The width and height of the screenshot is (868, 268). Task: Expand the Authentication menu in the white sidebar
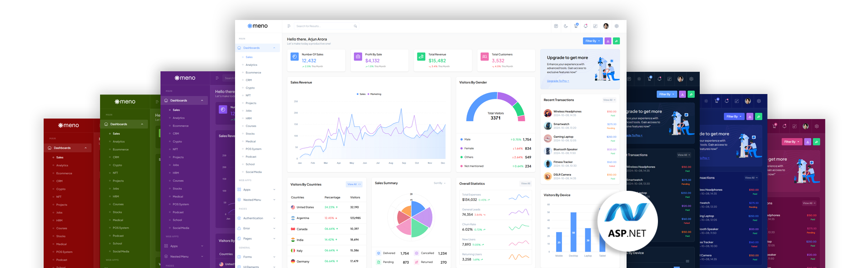(x=253, y=218)
